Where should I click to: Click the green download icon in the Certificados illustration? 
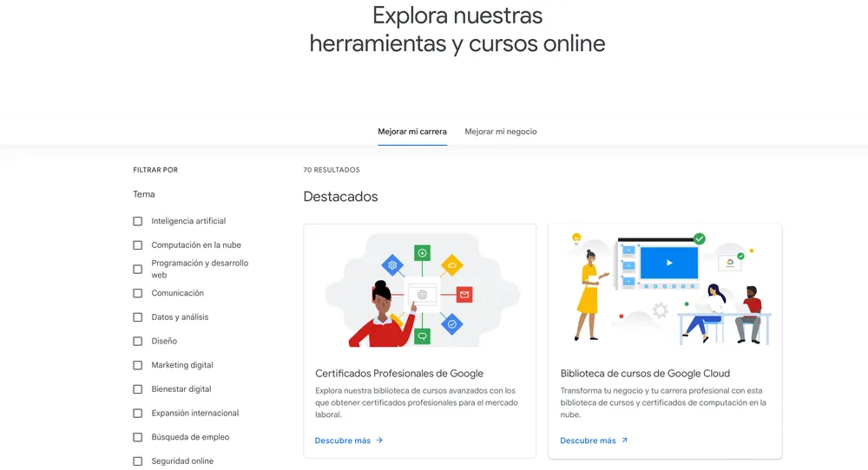pyautogui.click(x=423, y=253)
